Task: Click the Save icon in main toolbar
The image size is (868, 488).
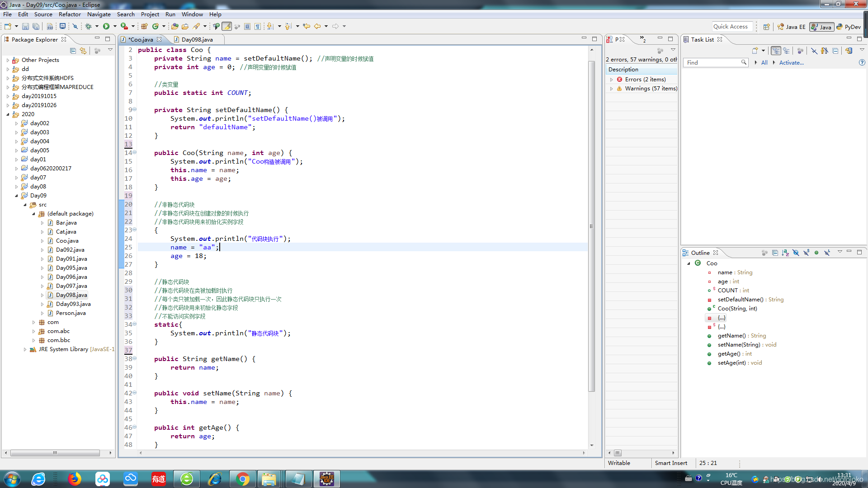Action: click(25, 26)
